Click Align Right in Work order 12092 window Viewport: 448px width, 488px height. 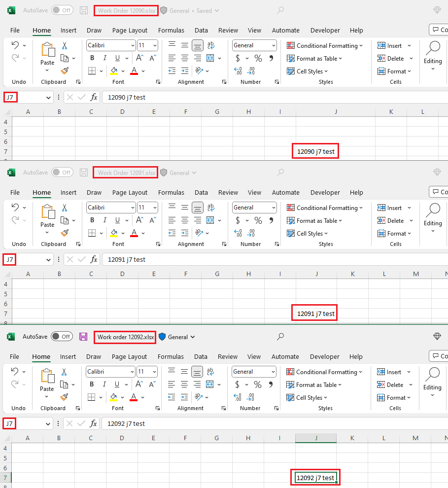point(197,384)
